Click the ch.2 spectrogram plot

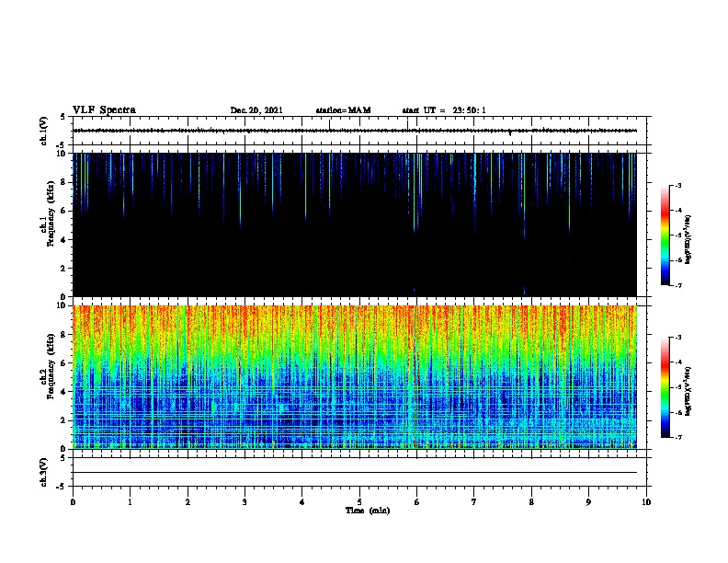click(355, 377)
